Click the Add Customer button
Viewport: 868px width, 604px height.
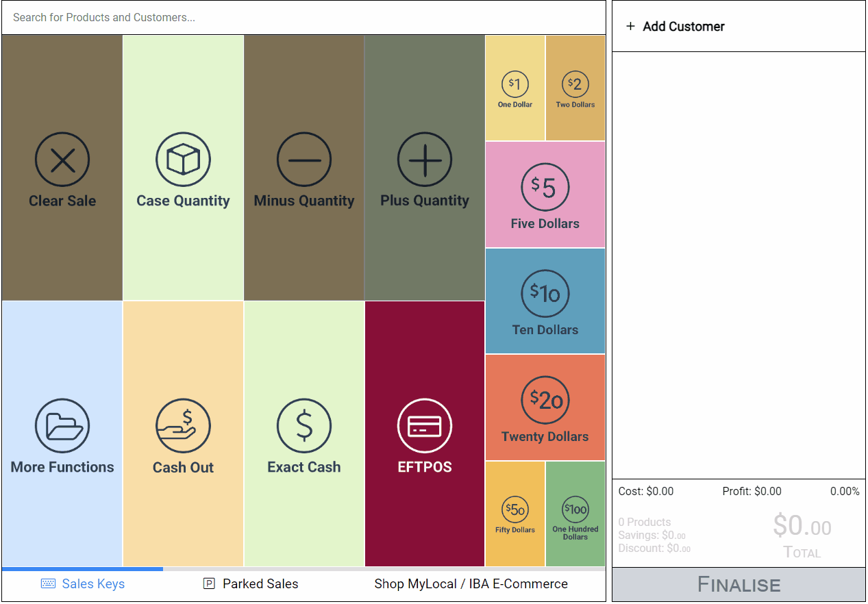tap(675, 27)
